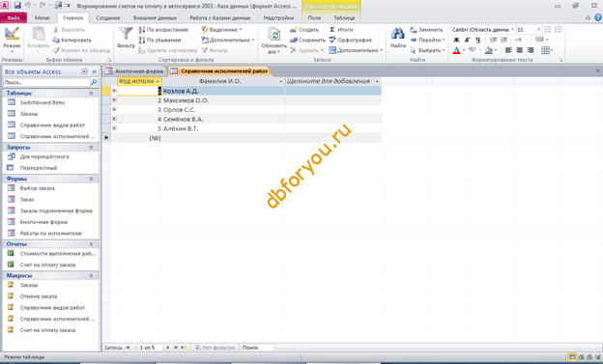This screenshot has height=364, width=603.
Task: Click the save icon in quick access toolbar
Action: click(x=17, y=6)
